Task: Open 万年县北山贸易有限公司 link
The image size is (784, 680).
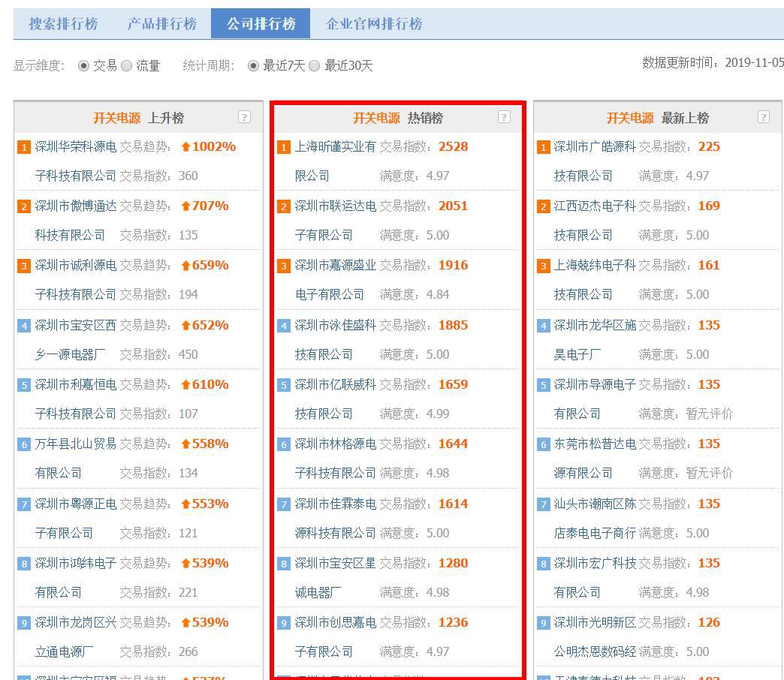Action: [76, 458]
